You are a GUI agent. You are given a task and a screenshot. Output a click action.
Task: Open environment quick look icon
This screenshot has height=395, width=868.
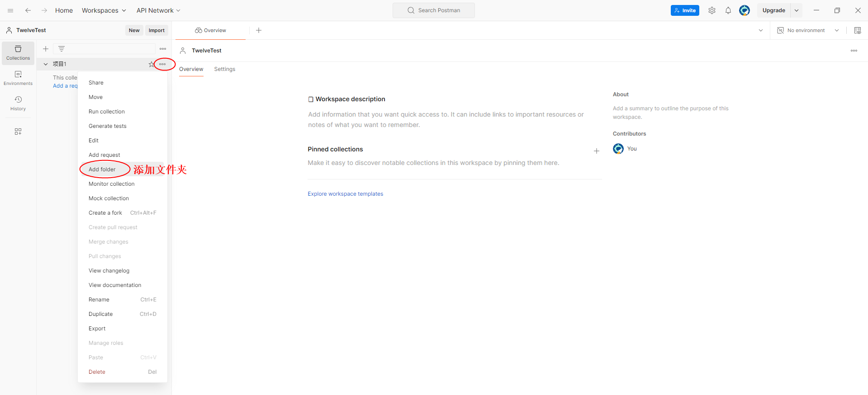pyautogui.click(x=858, y=30)
